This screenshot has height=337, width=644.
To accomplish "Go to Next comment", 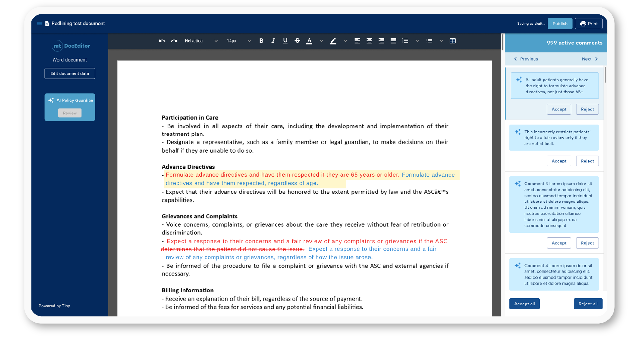I will pyautogui.click(x=590, y=59).
